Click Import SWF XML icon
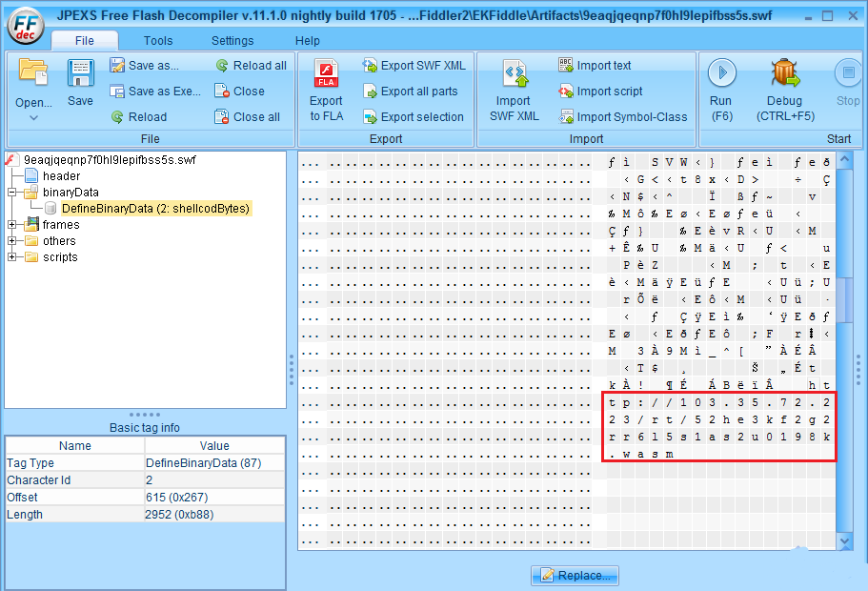 [515, 73]
